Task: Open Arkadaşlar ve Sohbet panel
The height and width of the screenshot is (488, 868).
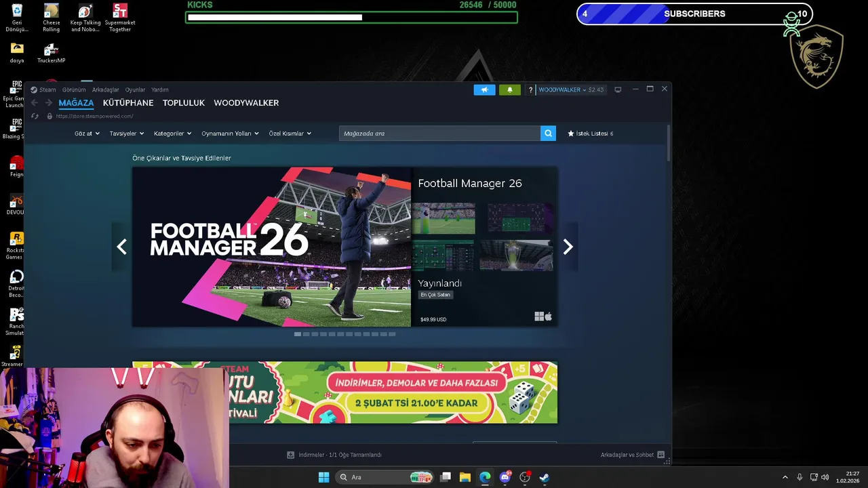Action: click(x=633, y=455)
